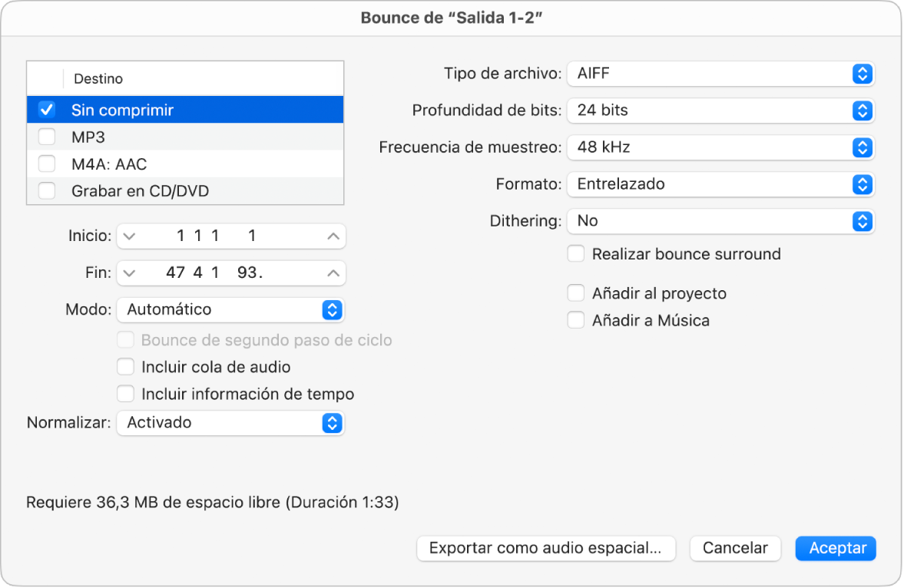
Task: Check Añadir al proyecto option
Action: tap(575, 293)
